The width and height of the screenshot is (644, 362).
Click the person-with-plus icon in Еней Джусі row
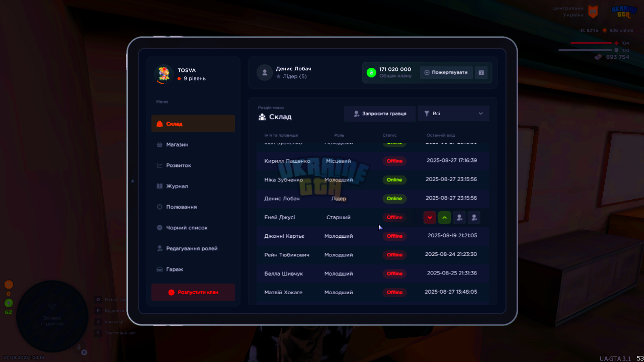[474, 217]
